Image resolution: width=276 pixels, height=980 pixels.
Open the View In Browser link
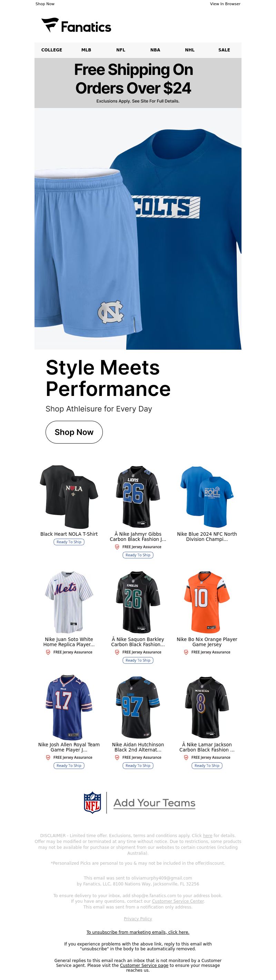point(225,4)
